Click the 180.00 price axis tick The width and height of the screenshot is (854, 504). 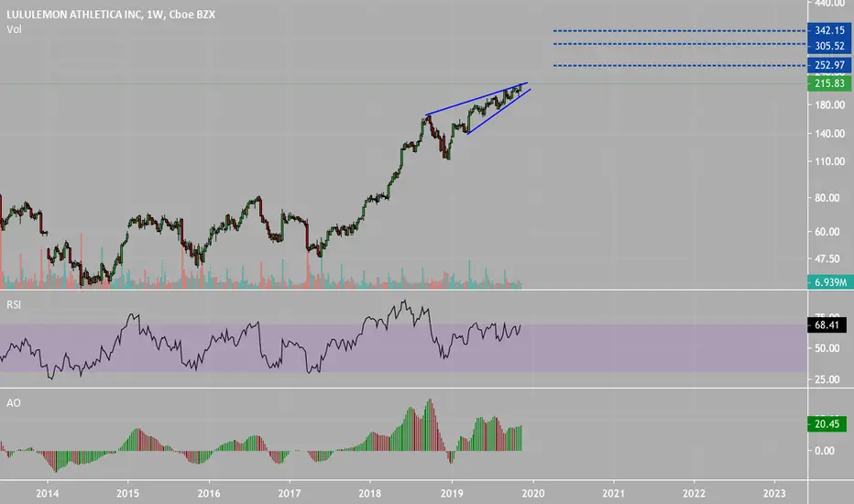(x=829, y=104)
